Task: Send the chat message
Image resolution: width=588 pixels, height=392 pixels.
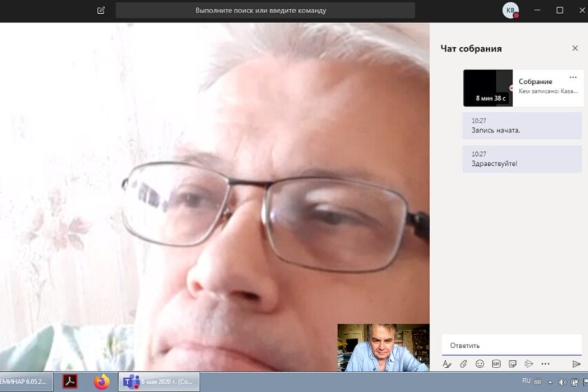Action: click(576, 364)
